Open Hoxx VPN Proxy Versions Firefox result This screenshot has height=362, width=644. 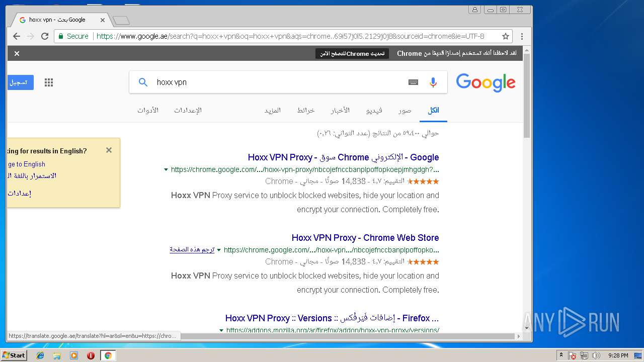click(x=332, y=318)
